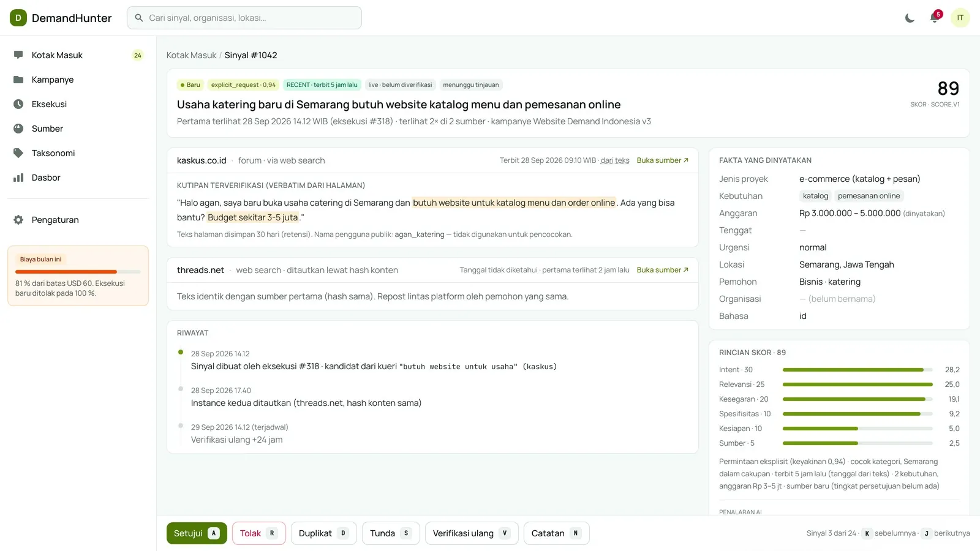The height and width of the screenshot is (551, 980).
Task: Reject the signal with Tolak
Action: click(259, 533)
